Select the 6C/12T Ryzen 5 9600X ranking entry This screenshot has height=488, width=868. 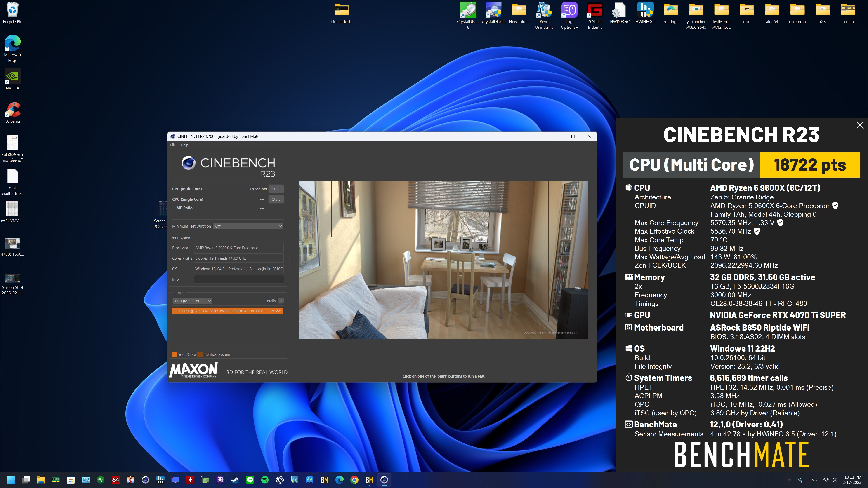click(x=227, y=311)
